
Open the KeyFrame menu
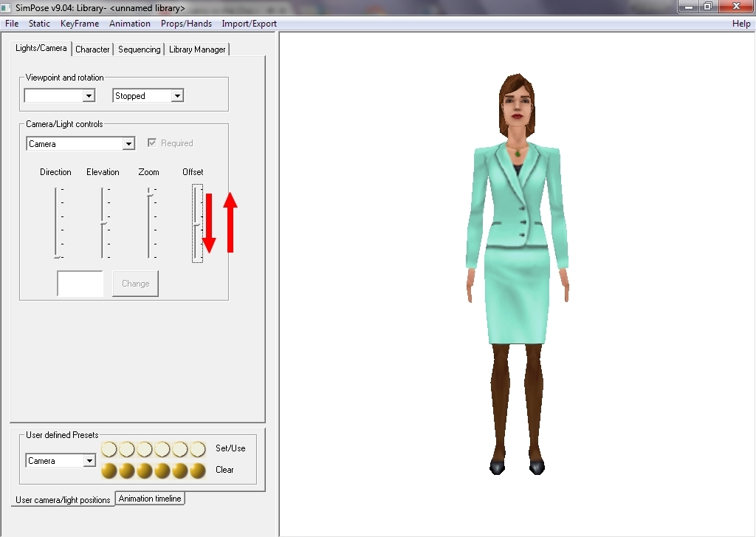tap(80, 24)
